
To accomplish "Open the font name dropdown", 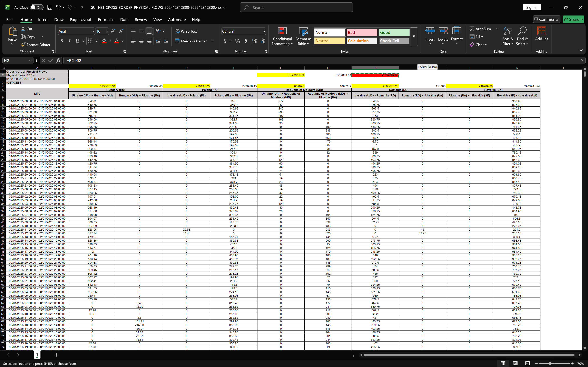I will pyautogui.click(x=93, y=31).
